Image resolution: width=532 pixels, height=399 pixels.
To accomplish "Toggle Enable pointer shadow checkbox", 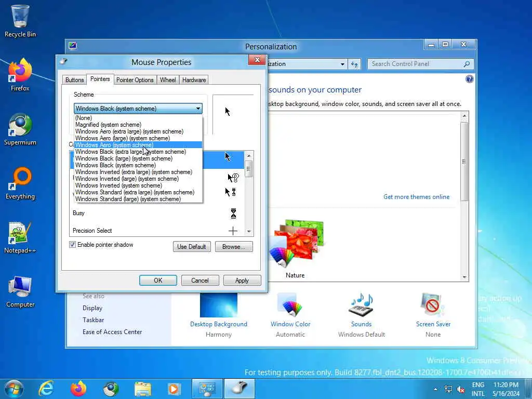I will point(72,245).
